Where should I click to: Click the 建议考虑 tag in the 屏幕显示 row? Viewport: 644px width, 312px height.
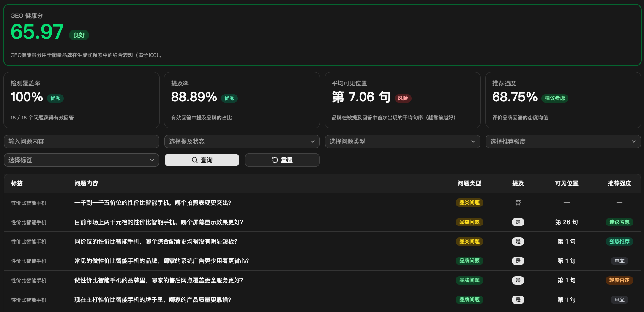[619, 222]
